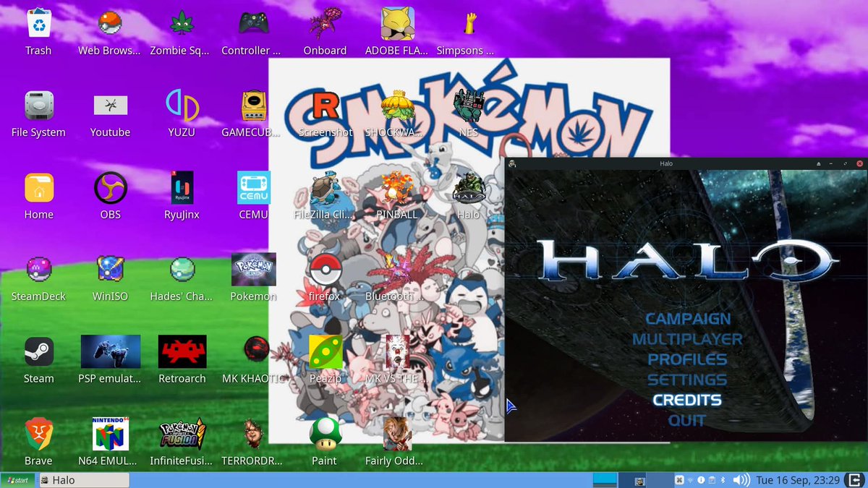Open the Brave browser icon
The image size is (868, 488).
38,434
